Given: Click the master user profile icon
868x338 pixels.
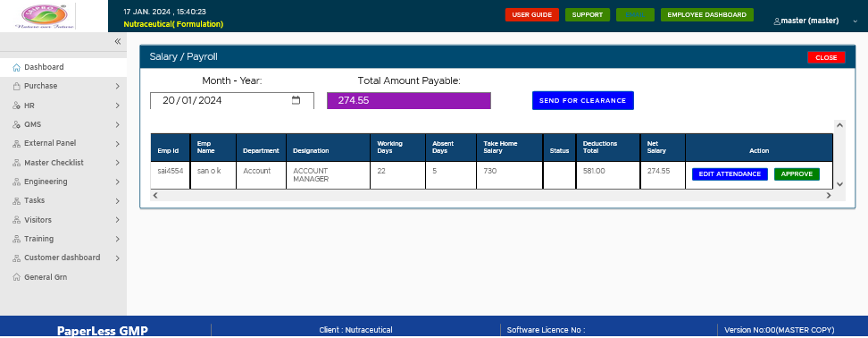Looking at the screenshot, I should pos(777,21).
